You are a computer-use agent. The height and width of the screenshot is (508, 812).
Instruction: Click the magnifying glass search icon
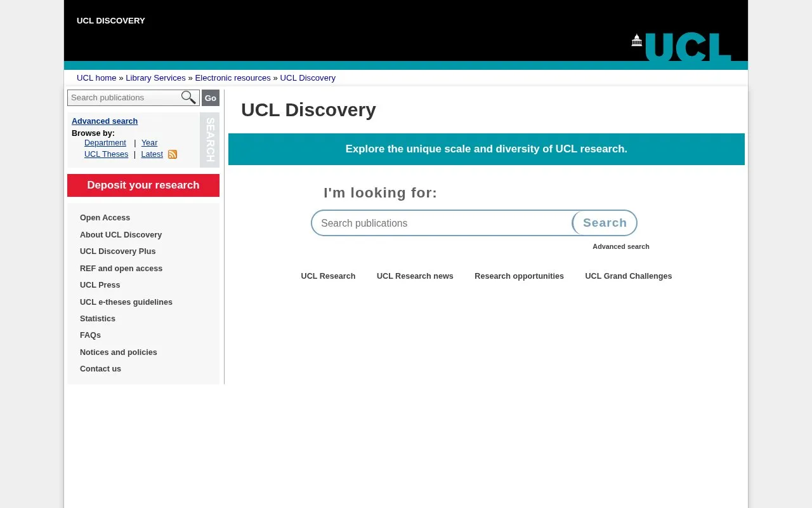(188, 97)
